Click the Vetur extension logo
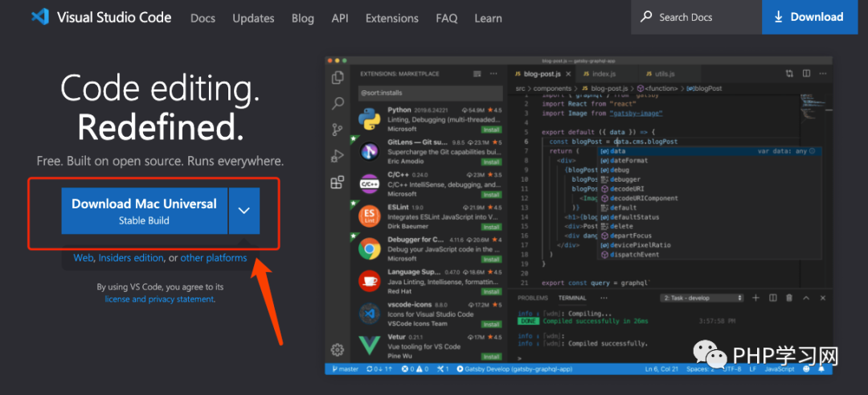This screenshot has height=395, width=868. 369,346
